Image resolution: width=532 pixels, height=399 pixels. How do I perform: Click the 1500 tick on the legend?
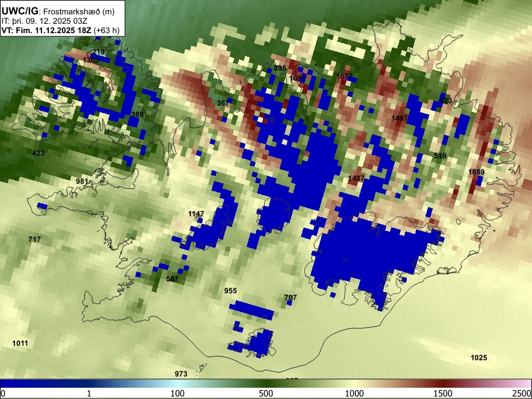coord(443,393)
